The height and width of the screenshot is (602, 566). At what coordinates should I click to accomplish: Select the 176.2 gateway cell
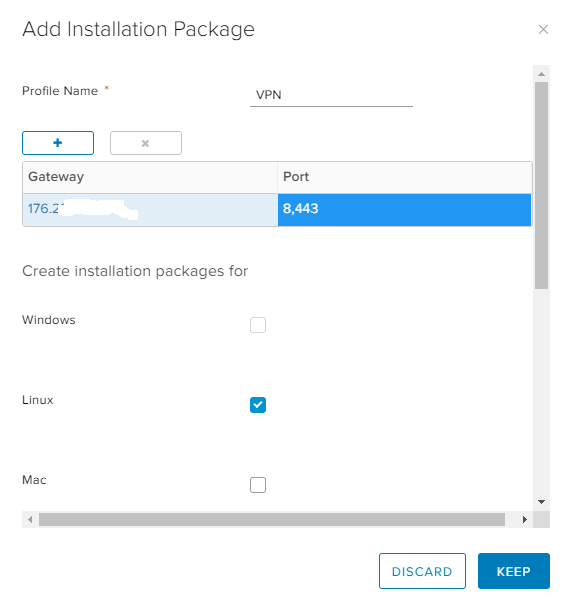[x=150, y=210]
